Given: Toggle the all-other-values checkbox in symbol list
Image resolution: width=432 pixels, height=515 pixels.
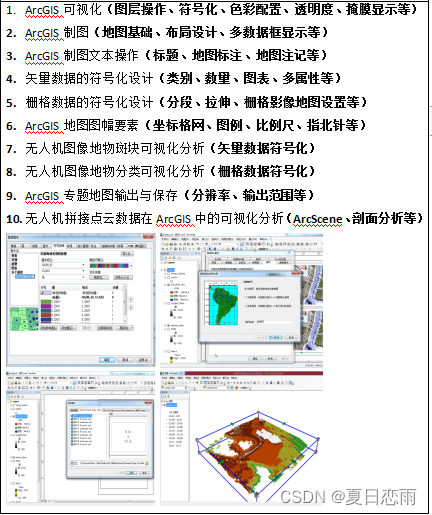Looking at the screenshot, I should (42, 293).
